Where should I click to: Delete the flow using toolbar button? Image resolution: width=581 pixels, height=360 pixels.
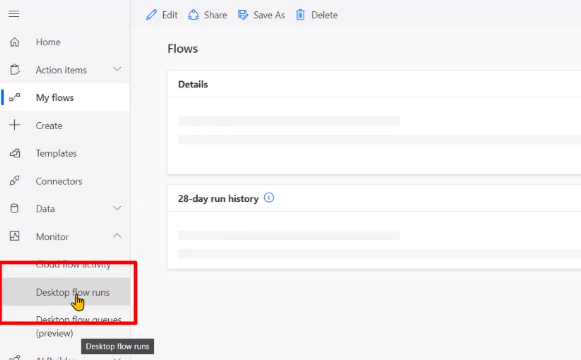point(317,15)
